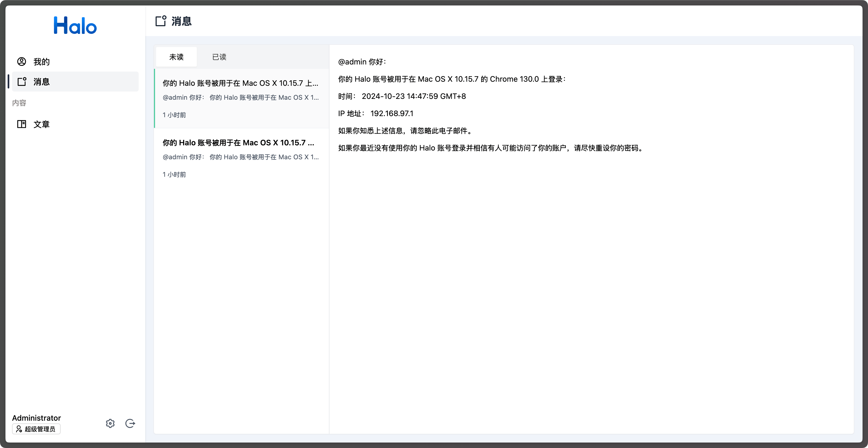
Task: Click the 消息 page title text
Action: pos(181,21)
